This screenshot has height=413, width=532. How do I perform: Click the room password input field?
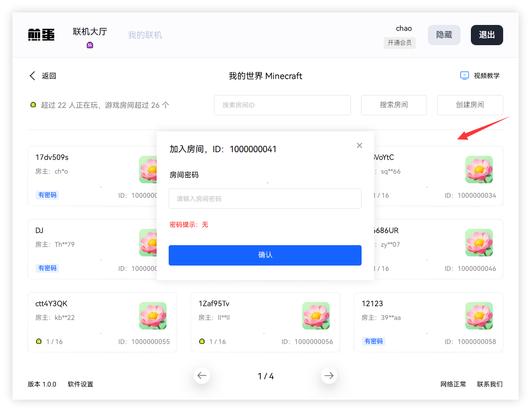tap(265, 199)
